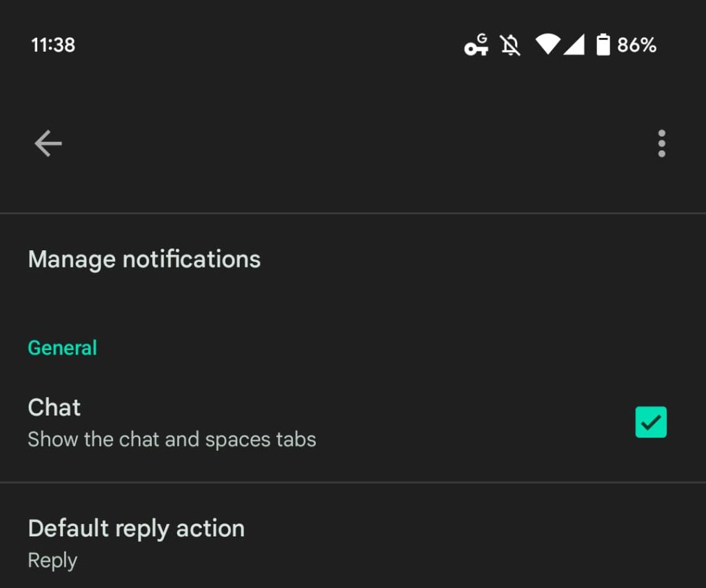Tap the VPN key status icon

[x=474, y=48]
